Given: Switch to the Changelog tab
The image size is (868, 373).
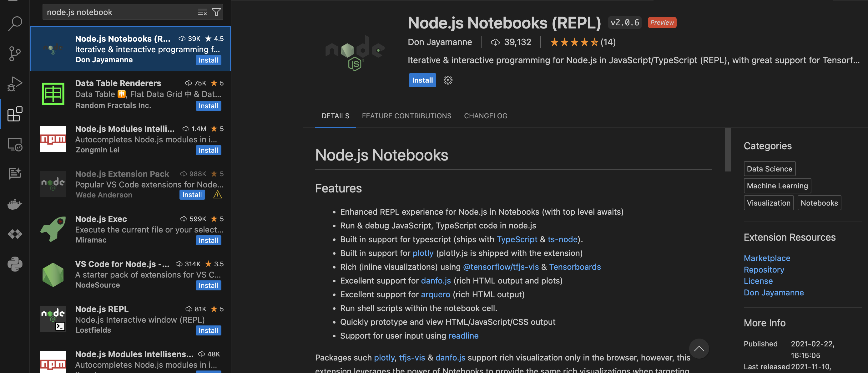Looking at the screenshot, I should pos(486,116).
